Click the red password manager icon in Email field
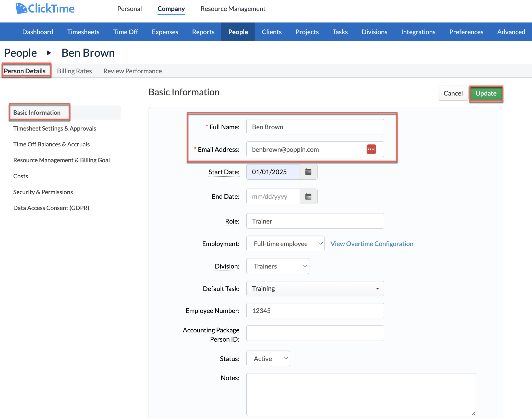The image size is (532, 418). point(371,149)
